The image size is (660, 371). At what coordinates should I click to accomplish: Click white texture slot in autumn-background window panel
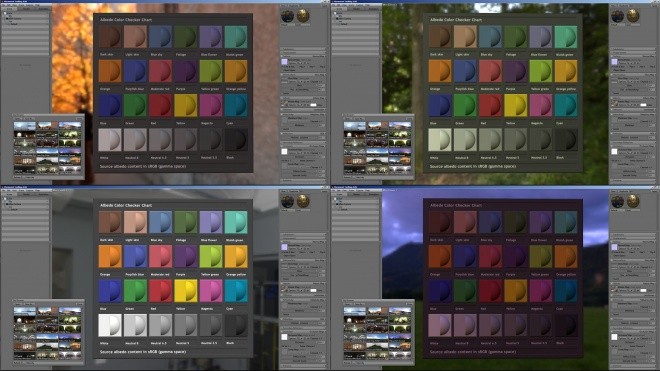[x=284, y=151]
